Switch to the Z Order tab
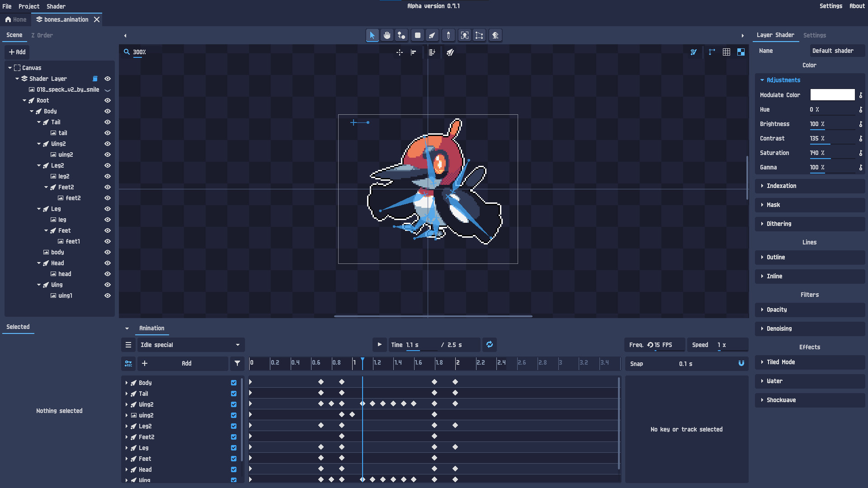 [42, 35]
